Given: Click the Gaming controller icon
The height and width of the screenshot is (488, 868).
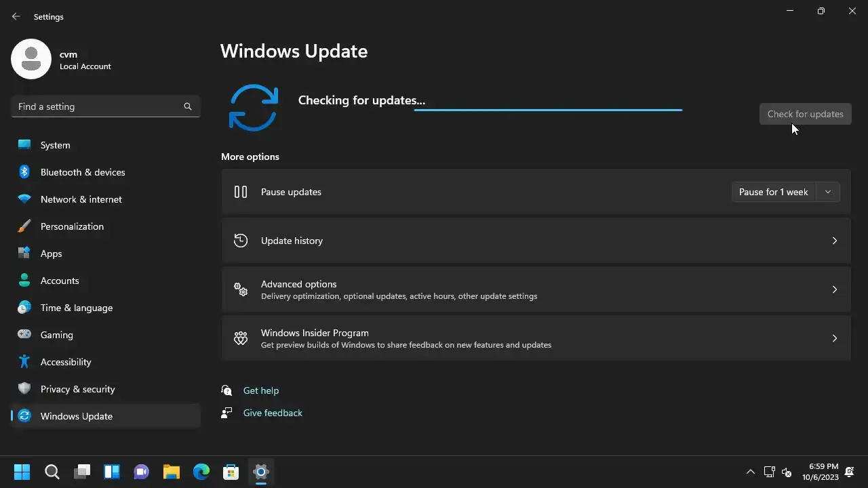Looking at the screenshot, I should pos(24,334).
